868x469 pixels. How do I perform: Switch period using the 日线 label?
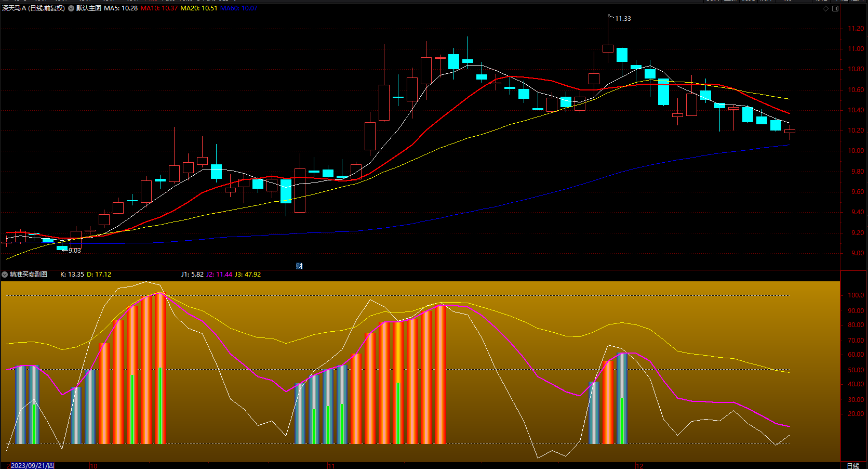point(853,466)
